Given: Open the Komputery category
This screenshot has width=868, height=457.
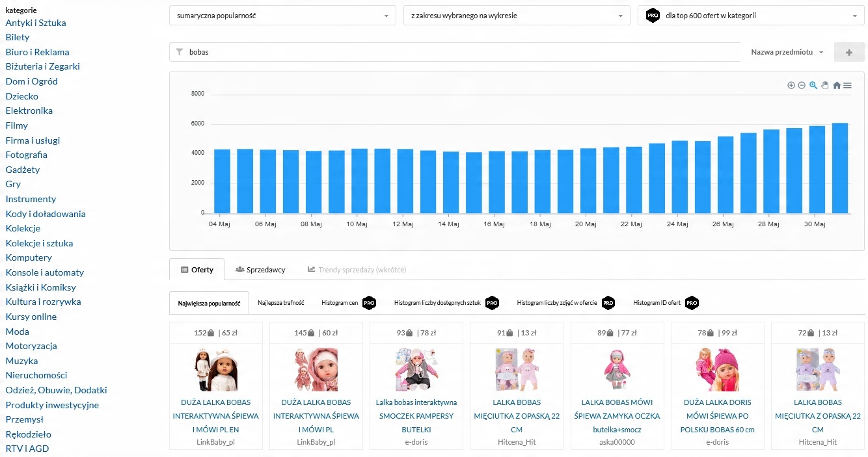Looking at the screenshot, I should 29,257.
